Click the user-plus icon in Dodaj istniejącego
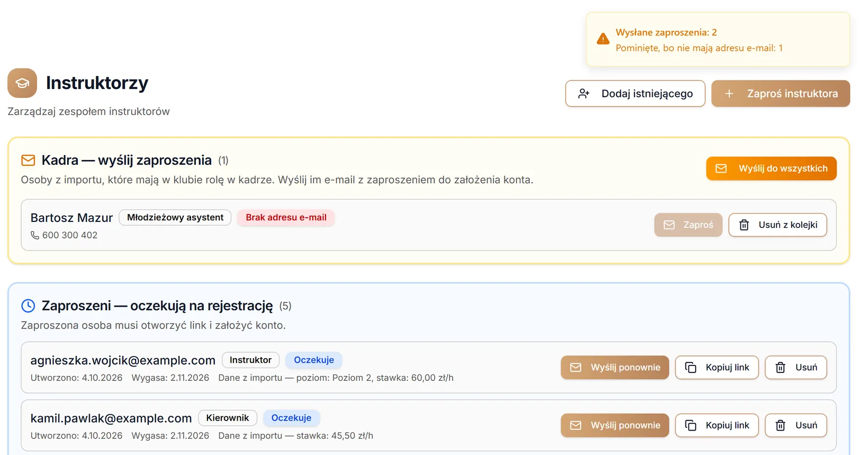Viewport: 868px width, 455px height. tap(584, 94)
